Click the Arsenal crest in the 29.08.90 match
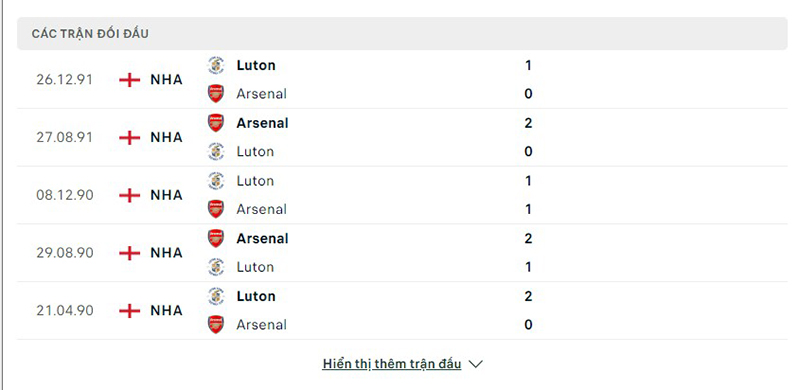This screenshot has width=800, height=390. click(216, 238)
